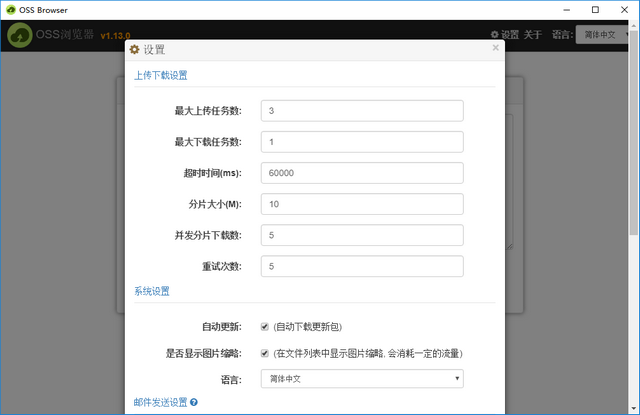Click the scrollbar down arrow at bottom right
Image resolution: width=640 pixels, height=415 pixels.
[x=633, y=408]
